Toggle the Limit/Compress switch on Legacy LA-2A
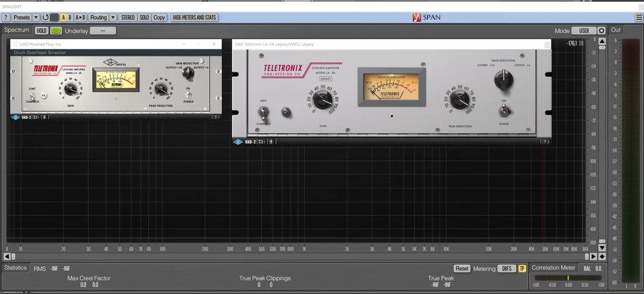The width and height of the screenshot is (644, 294). pos(263,111)
